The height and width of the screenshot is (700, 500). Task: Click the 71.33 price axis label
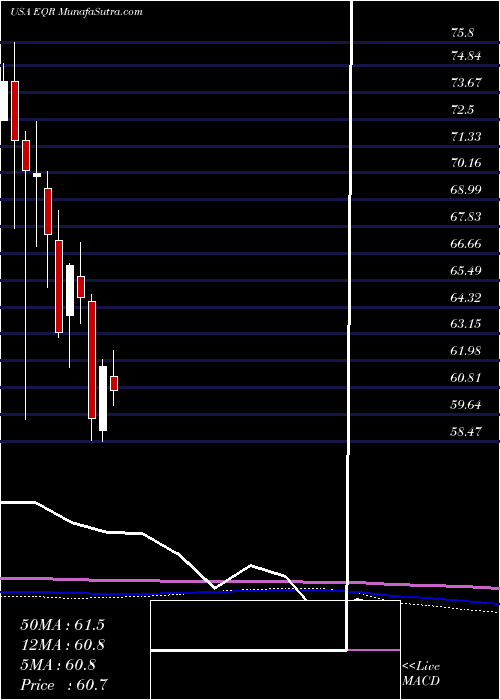(x=466, y=136)
